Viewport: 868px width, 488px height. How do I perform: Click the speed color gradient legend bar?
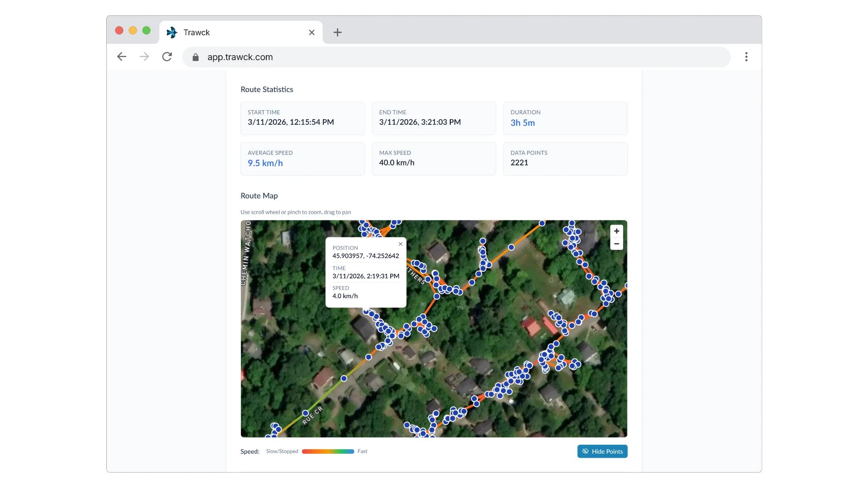[328, 451]
